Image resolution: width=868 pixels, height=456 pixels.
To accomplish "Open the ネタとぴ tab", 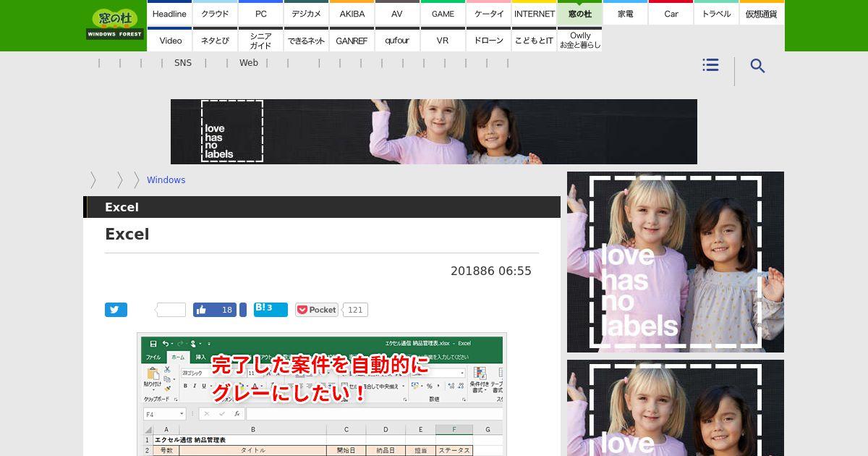I will click(215, 40).
